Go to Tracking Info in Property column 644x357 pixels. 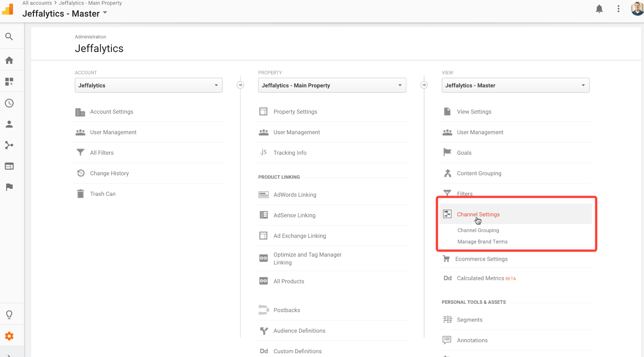pyautogui.click(x=290, y=153)
